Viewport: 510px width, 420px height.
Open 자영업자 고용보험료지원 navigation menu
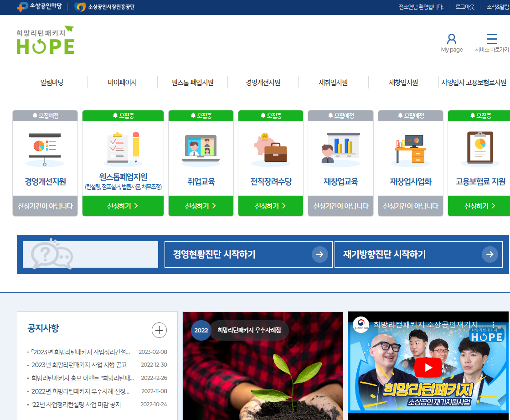pos(474,83)
